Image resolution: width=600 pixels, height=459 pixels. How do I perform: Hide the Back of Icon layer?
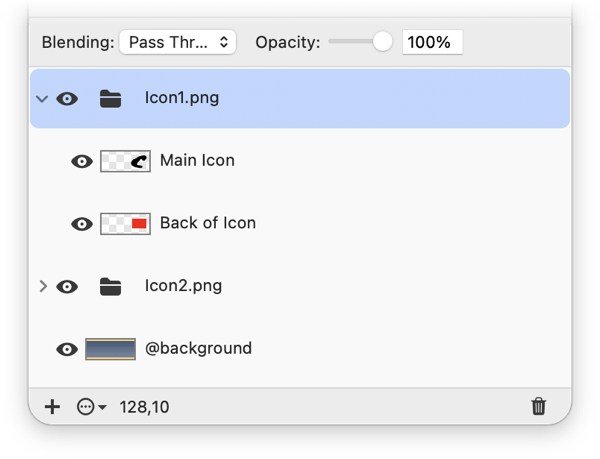coord(82,223)
